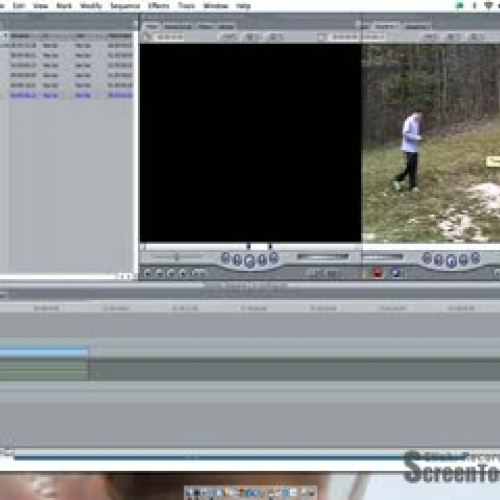Open the Window menu

tap(216, 6)
